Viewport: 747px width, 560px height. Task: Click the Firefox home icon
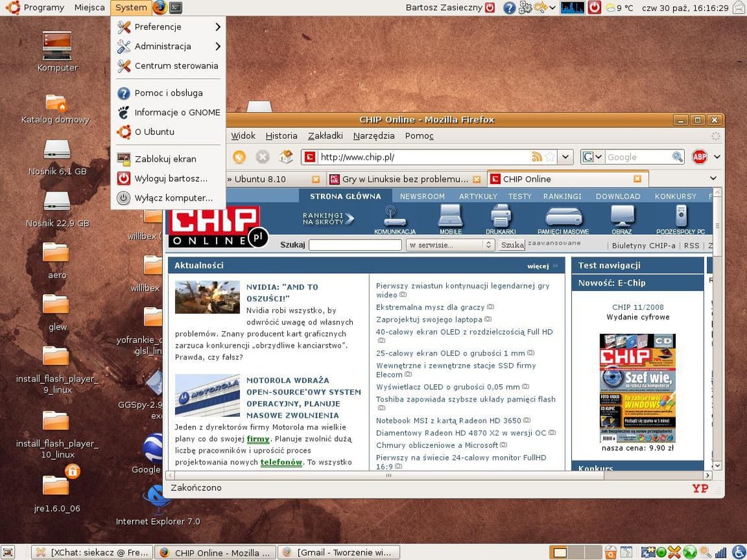click(x=284, y=156)
